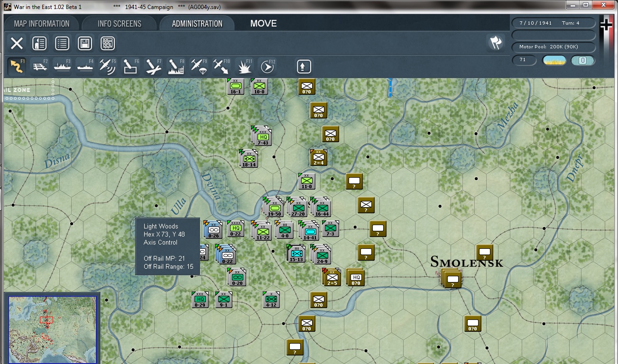Click the red viewport on the minimap
Screen dimensions: 618x364
click(x=46, y=320)
